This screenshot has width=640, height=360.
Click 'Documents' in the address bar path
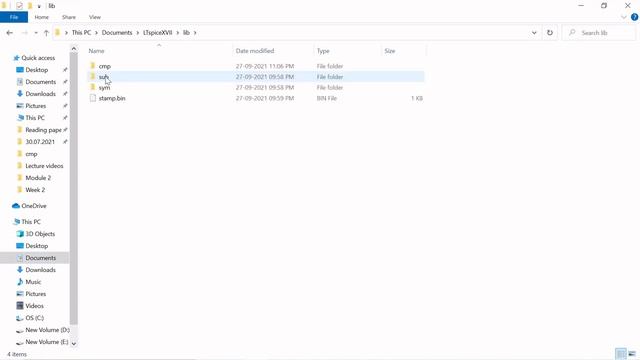(x=117, y=33)
